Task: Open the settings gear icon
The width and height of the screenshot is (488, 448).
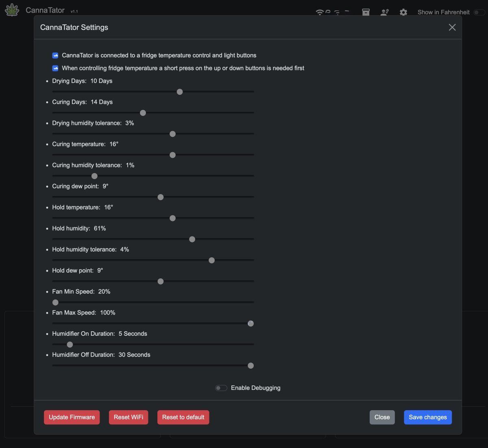Action: tap(403, 12)
